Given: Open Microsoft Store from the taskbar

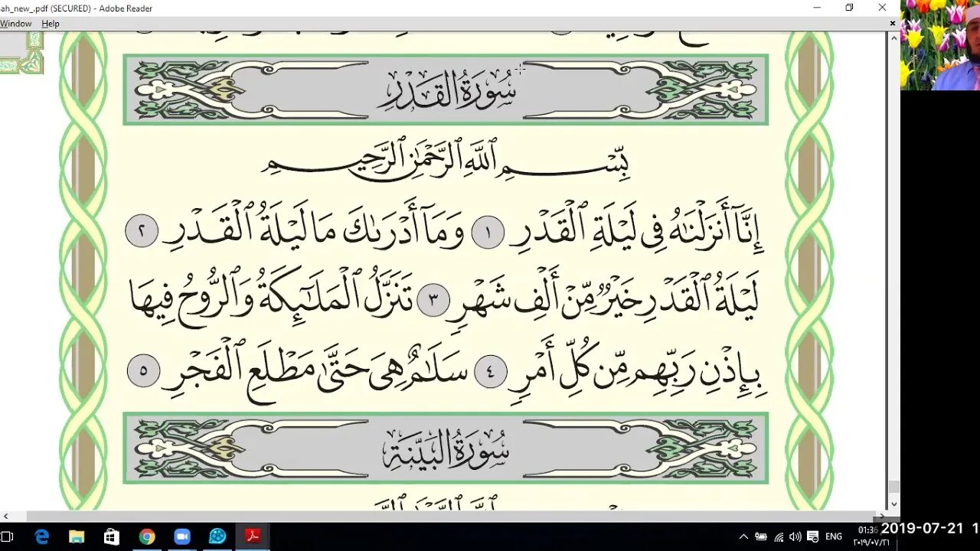Looking at the screenshot, I should click(x=112, y=536).
